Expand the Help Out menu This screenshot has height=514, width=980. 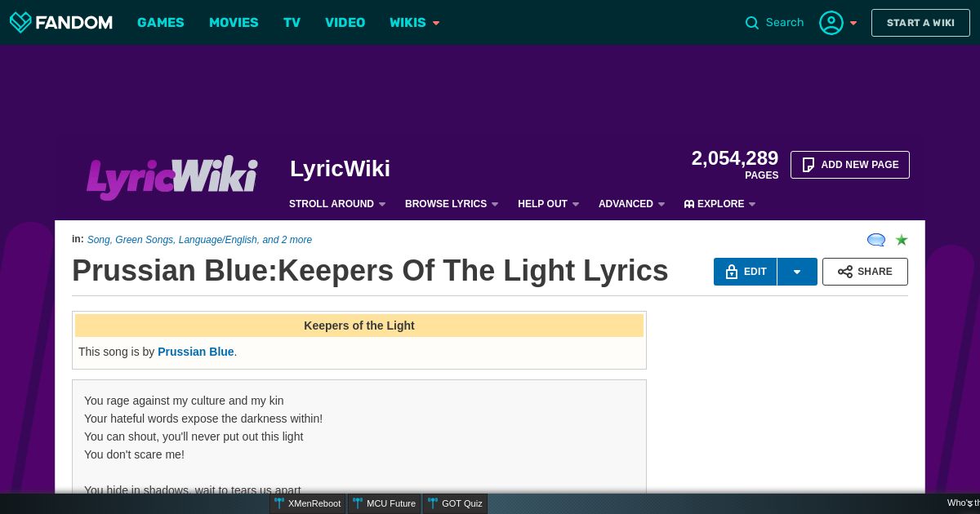point(548,204)
